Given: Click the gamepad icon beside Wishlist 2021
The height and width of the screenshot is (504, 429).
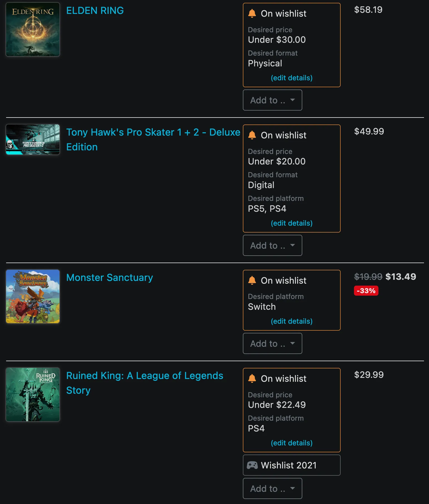Looking at the screenshot, I should tap(252, 465).
